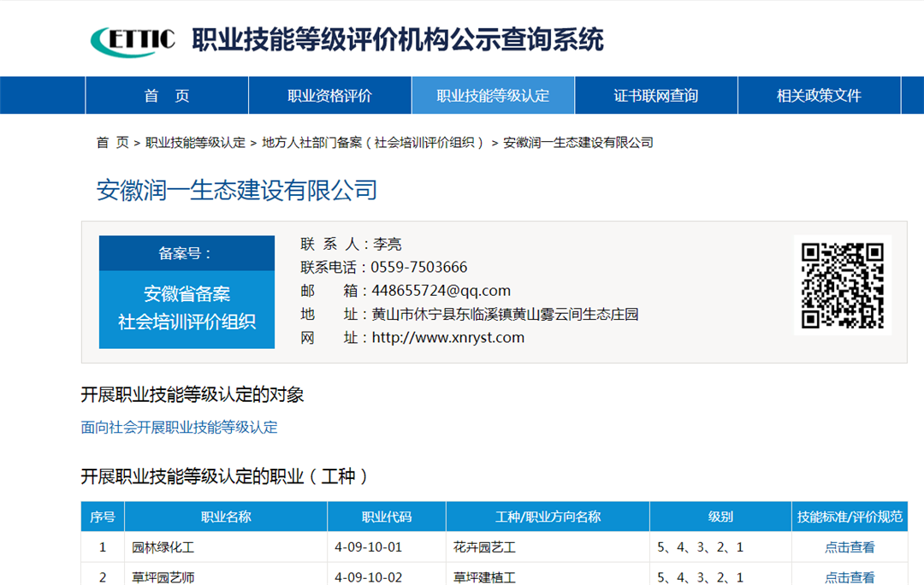
Task: Click the 地方人社部门备案 breadcrumb link
Action: coord(372,143)
